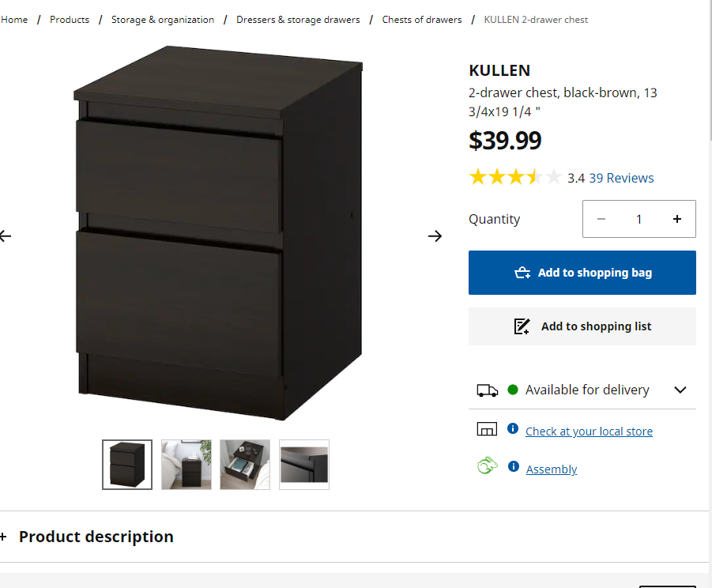This screenshot has height=588, width=712.
Task: Open Check at your local store link
Action: click(589, 432)
